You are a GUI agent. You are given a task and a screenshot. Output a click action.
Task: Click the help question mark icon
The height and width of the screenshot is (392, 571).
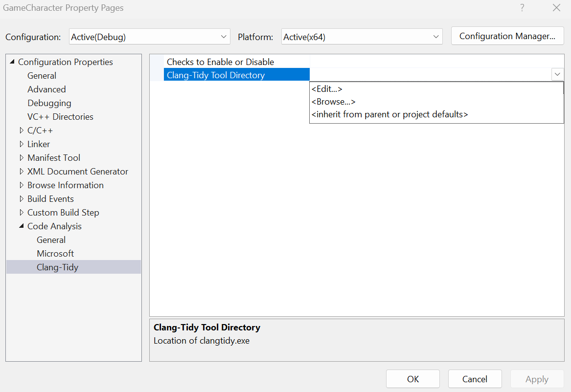click(x=523, y=8)
